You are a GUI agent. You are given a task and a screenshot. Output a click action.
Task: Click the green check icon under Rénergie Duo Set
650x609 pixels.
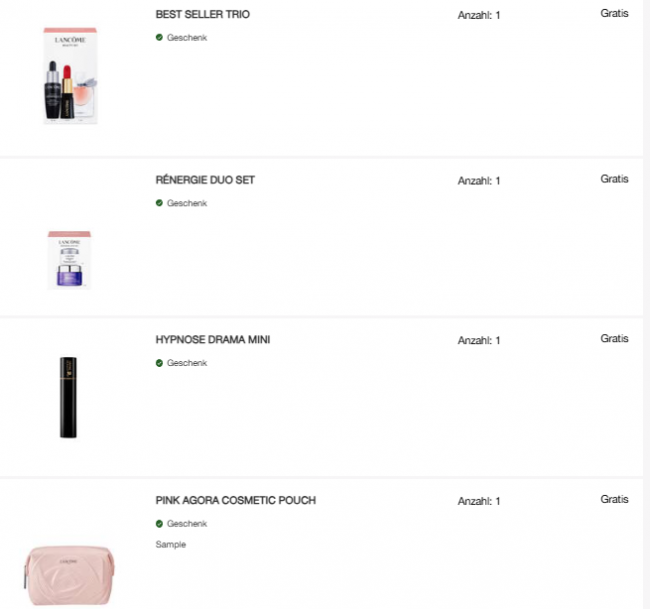159,203
